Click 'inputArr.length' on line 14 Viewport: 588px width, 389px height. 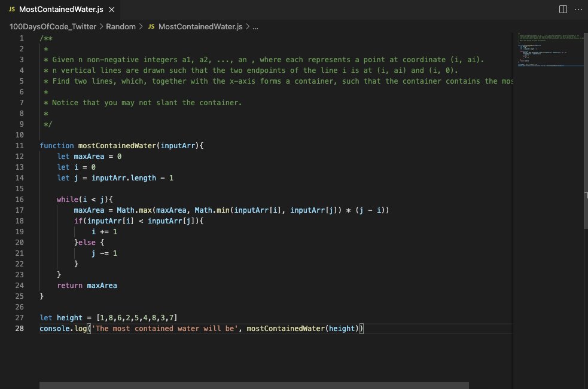tap(124, 177)
